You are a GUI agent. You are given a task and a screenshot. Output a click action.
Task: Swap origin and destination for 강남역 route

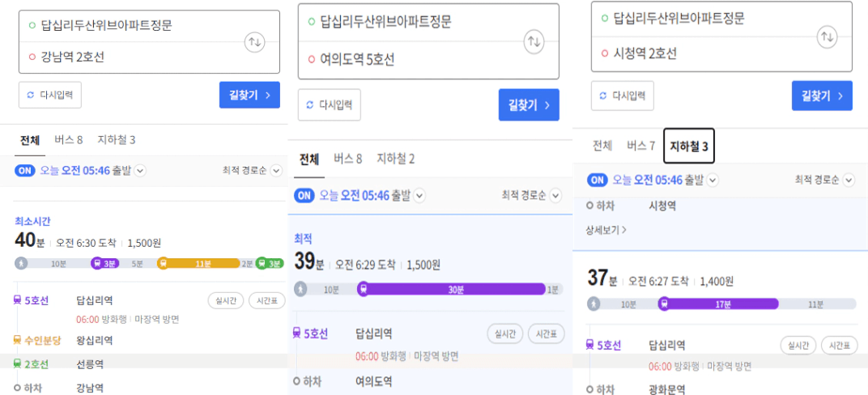(254, 42)
